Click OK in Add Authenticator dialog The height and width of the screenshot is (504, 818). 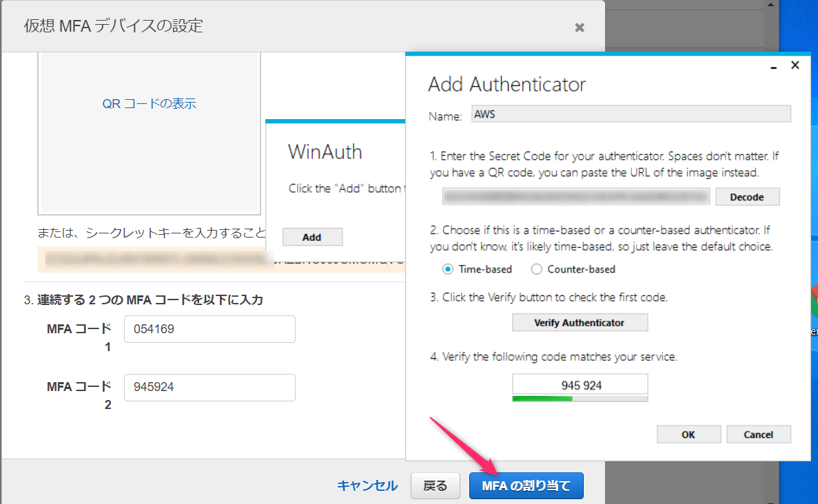click(x=688, y=434)
